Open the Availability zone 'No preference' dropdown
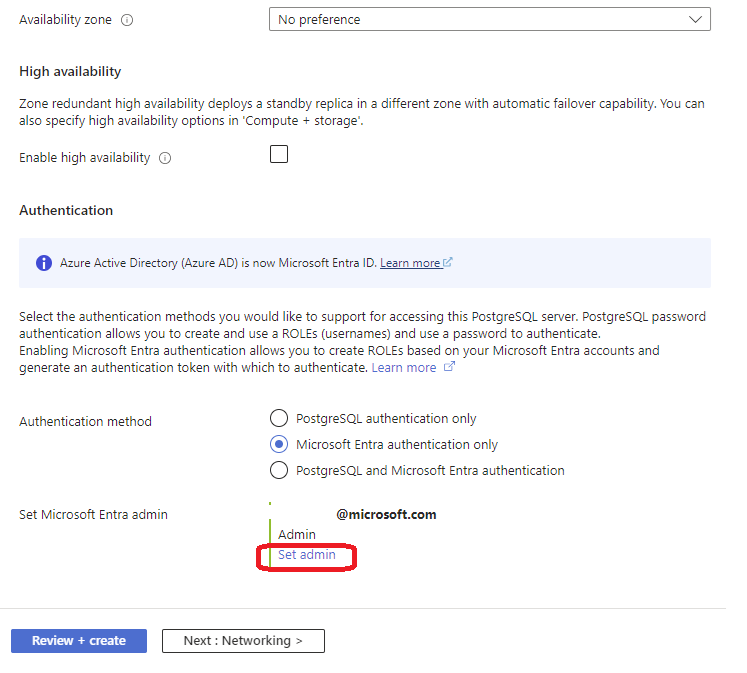This screenshot has width=747, height=673. [489, 19]
